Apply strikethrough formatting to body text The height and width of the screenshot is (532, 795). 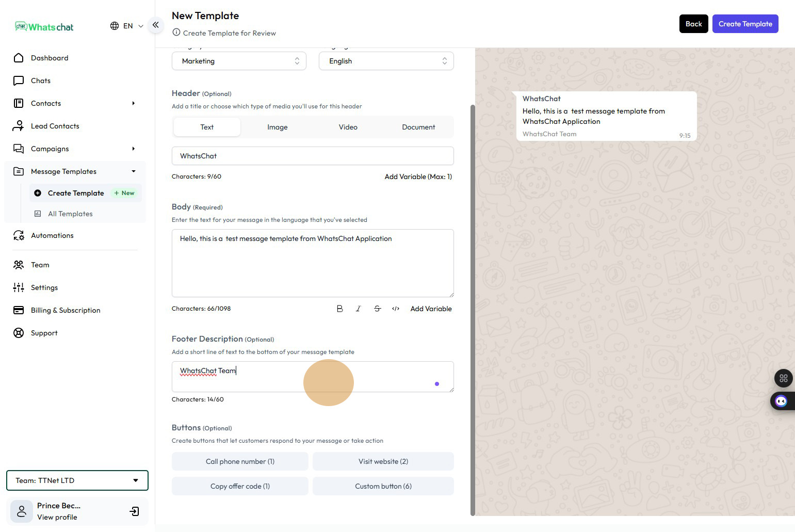[x=377, y=309]
